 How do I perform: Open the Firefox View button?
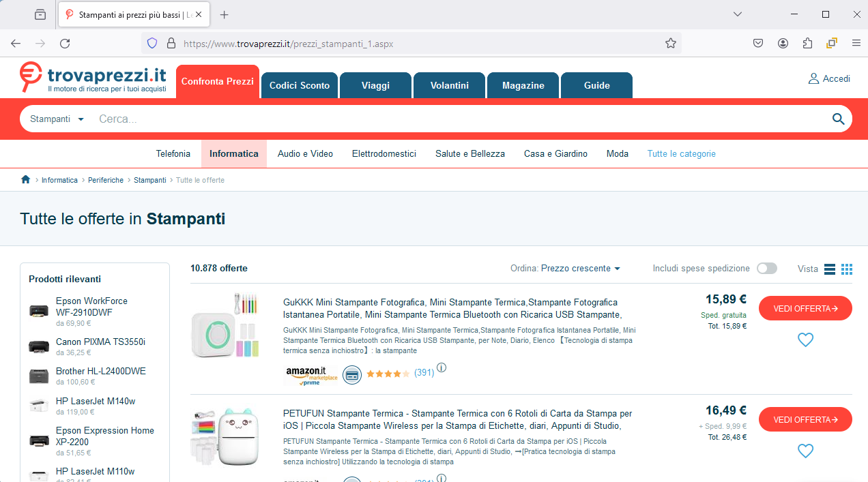(x=40, y=14)
